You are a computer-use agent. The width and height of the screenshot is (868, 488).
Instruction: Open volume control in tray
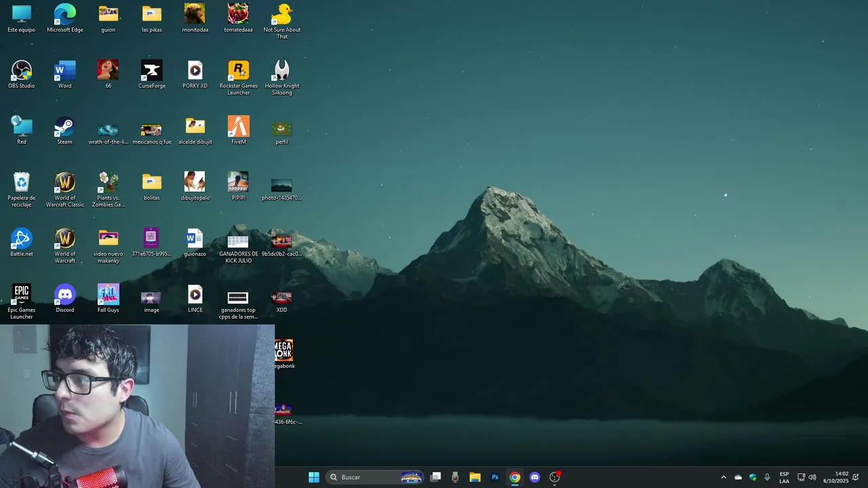click(812, 477)
